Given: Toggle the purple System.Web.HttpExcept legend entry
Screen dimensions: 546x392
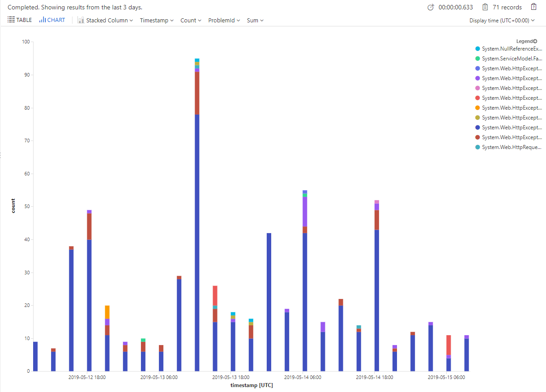Looking at the screenshot, I should [x=509, y=78].
